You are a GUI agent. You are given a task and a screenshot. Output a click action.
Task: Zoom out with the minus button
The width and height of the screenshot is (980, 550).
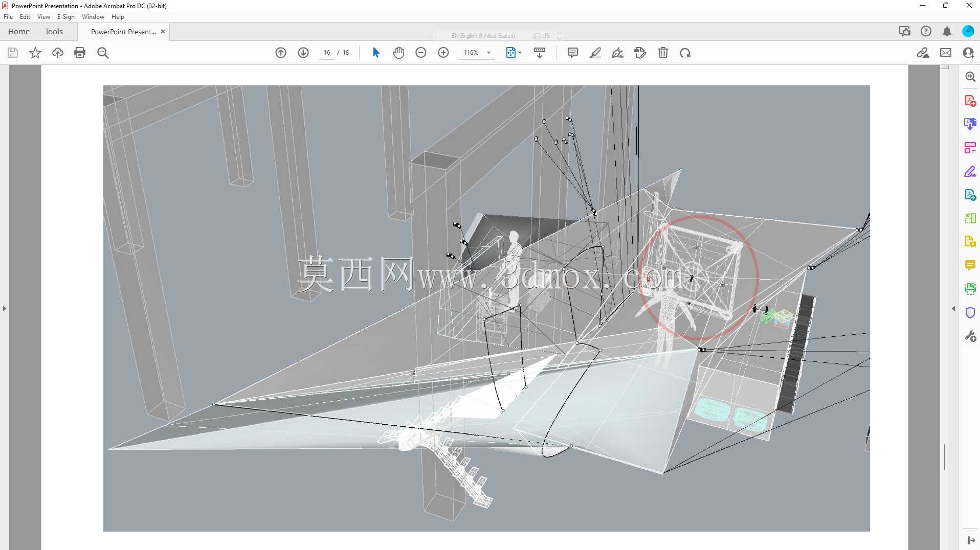tap(421, 53)
